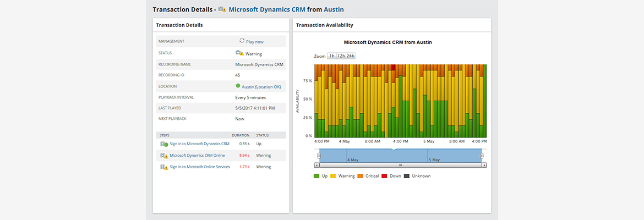Click the chart title Microsoft Dynamics CRM from Austin

coord(388,42)
